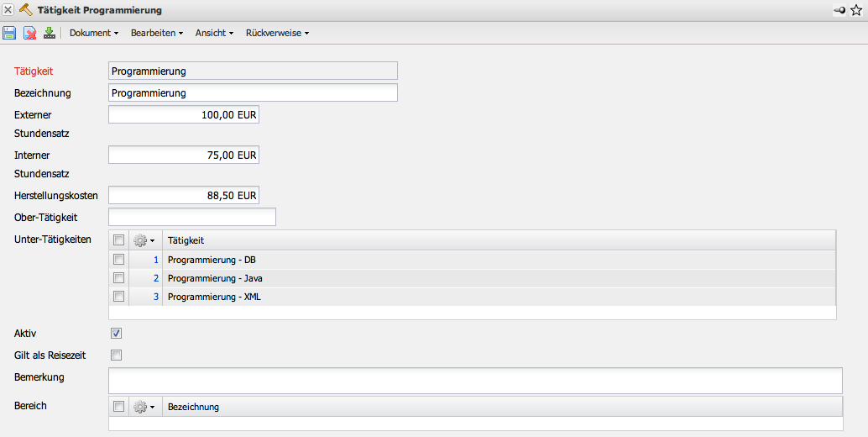Screen dimensions: 868x437
Task: Click the Herstellungskosten field 88,50 EUR
Action: pyautogui.click(x=184, y=195)
